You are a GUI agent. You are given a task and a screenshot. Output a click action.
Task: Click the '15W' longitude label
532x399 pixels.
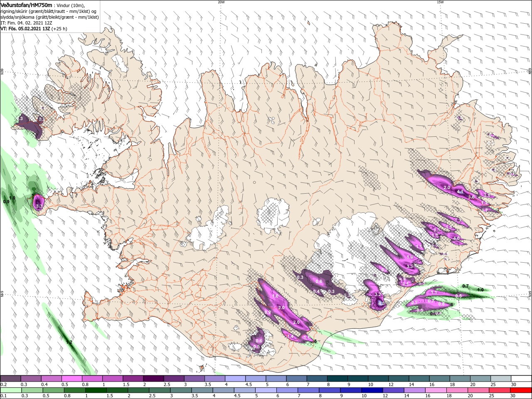coord(440,2)
